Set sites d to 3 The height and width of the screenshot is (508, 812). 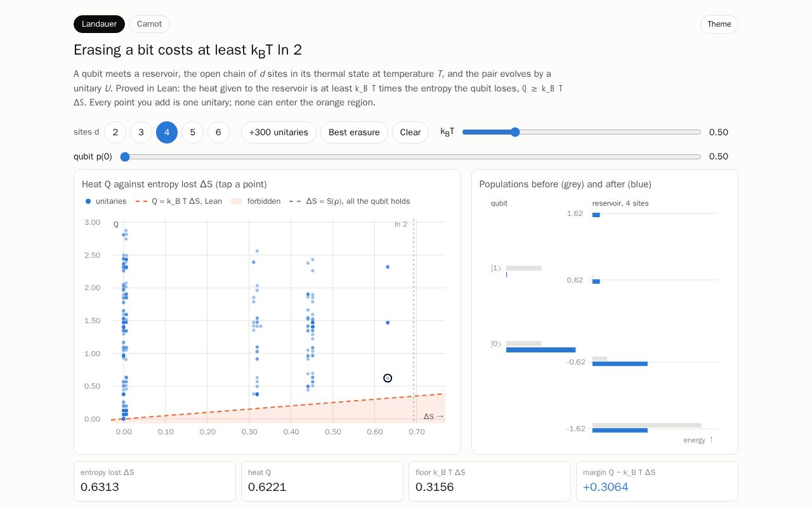point(141,132)
